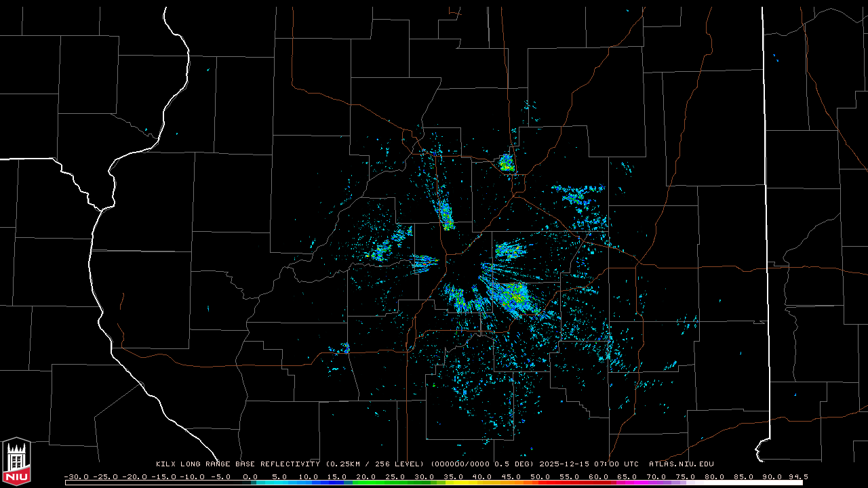Click the small bright echo cluster farthest north
This screenshot has width=868, height=488.
[506, 163]
